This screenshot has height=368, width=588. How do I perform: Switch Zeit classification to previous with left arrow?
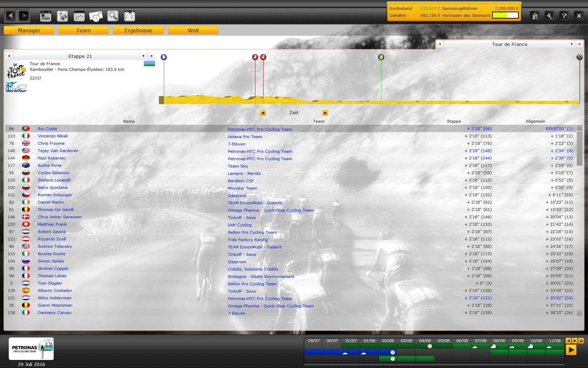(x=263, y=113)
